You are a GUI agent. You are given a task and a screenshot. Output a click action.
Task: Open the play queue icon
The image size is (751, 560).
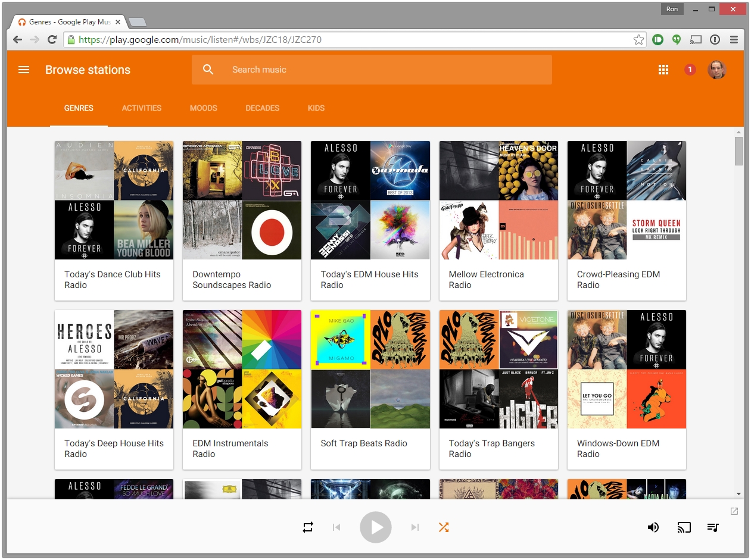point(713,527)
